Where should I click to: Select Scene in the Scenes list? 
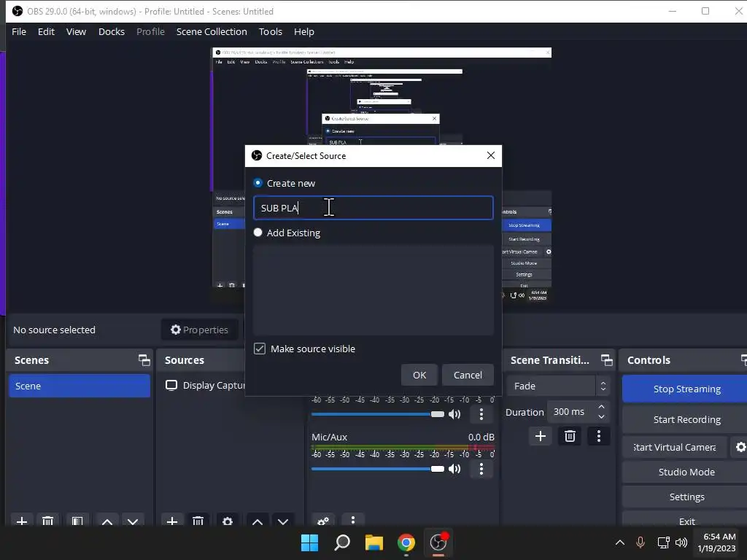click(x=80, y=386)
